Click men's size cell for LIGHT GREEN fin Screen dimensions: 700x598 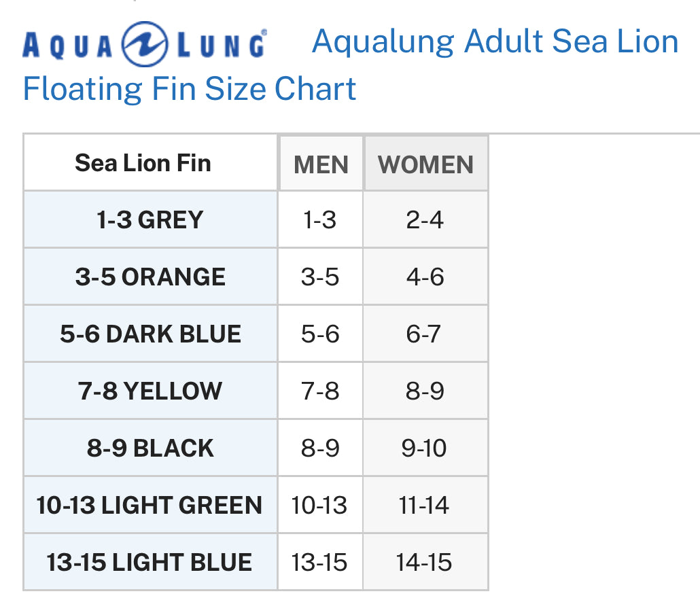point(319,506)
